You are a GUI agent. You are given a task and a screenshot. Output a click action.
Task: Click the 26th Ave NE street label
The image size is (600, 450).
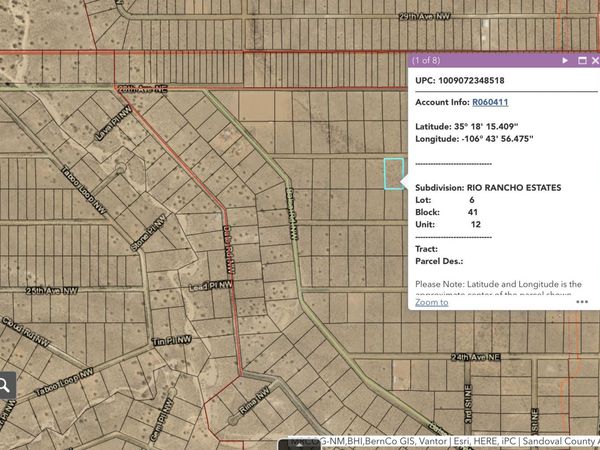pos(143,89)
